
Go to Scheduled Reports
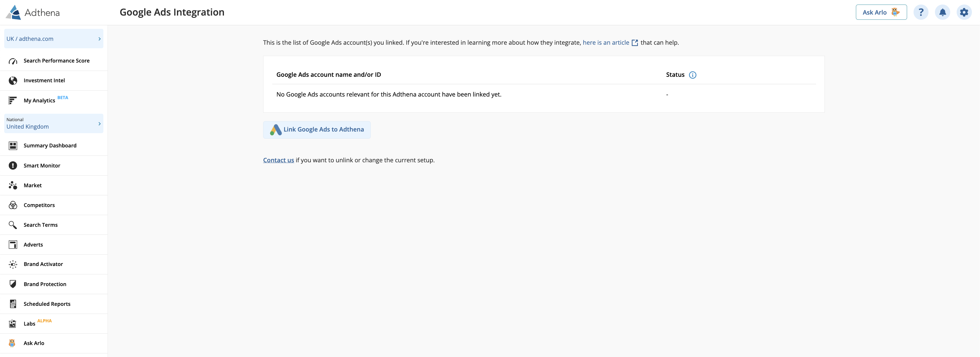point(54,304)
